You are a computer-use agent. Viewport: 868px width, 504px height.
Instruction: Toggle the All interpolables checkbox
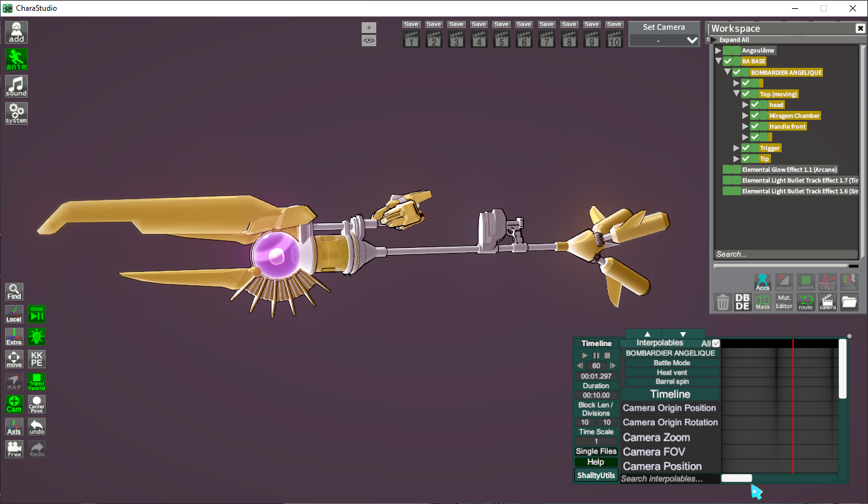pos(716,344)
